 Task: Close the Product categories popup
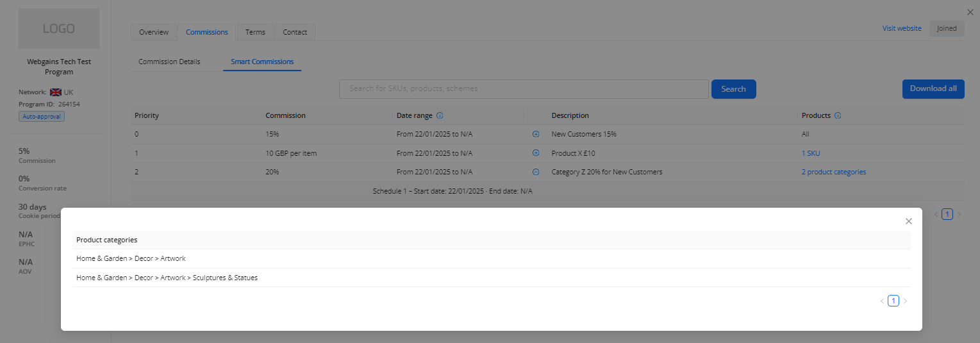point(908,221)
